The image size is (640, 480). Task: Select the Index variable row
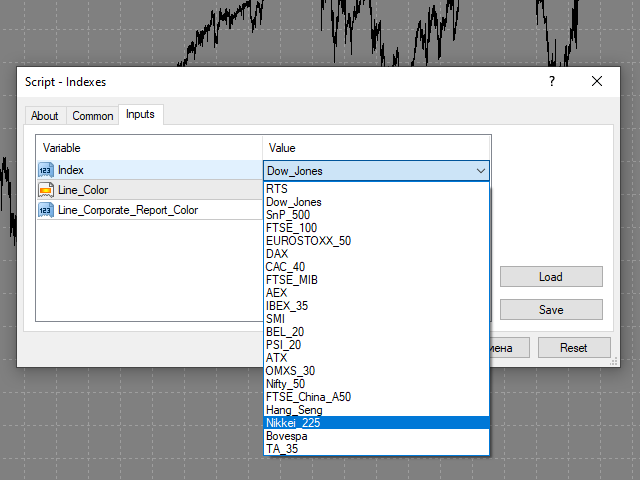tap(149, 170)
